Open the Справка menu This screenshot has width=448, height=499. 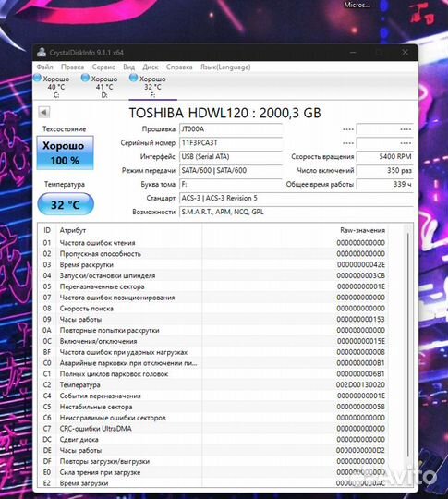click(179, 67)
